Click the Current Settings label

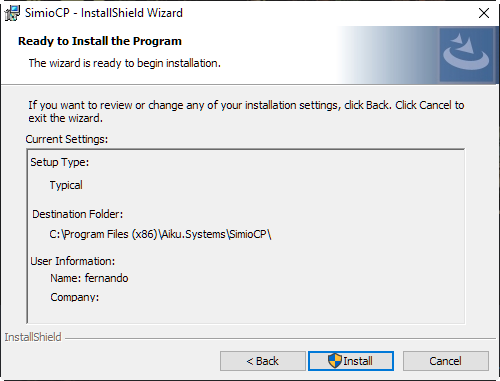point(67,139)
